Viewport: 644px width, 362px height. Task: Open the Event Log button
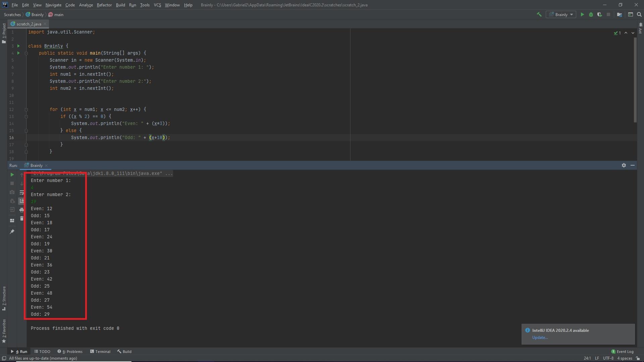622,352
